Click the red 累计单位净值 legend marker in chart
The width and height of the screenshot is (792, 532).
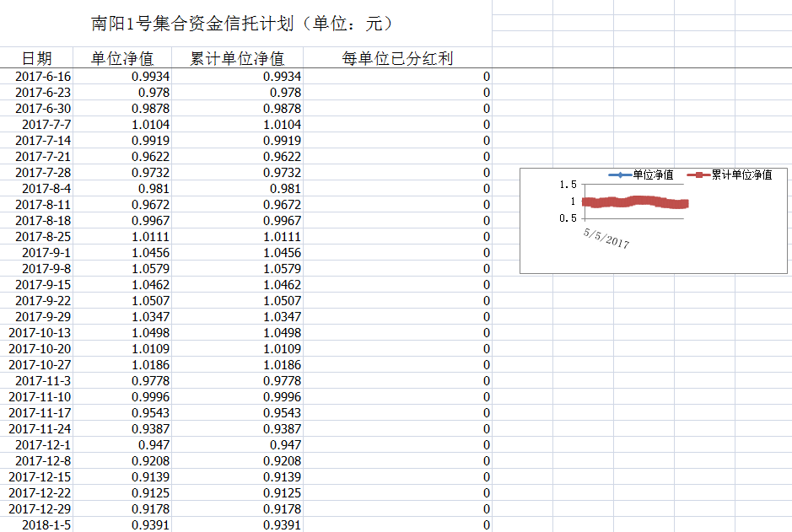pyautogui.click(x=697, y=175)
